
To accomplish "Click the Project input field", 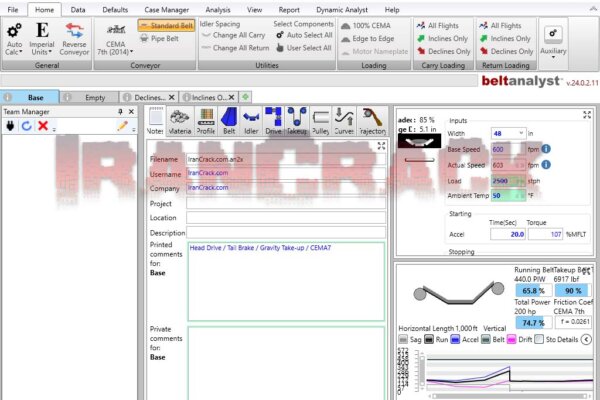I will pos(285,203).
